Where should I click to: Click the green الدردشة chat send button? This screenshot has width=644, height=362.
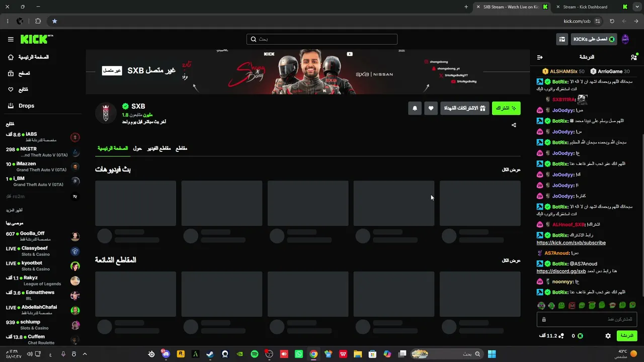pos(626,336)
